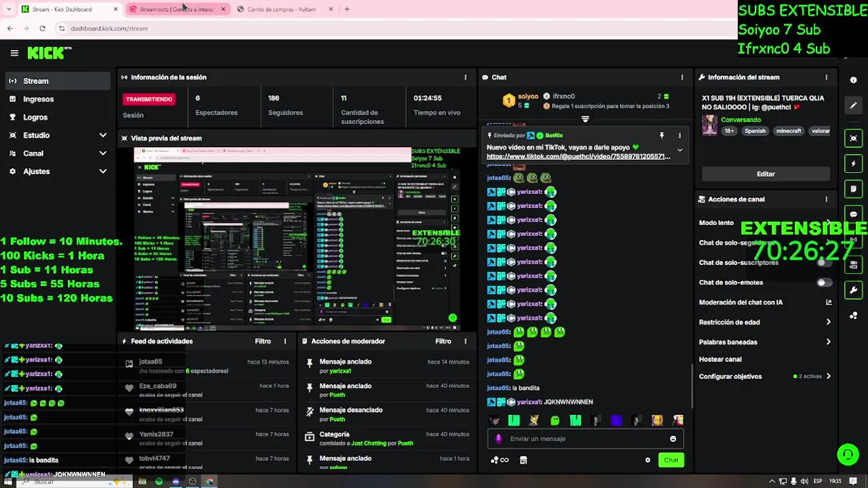Click the focus frame icon in right toolbar

[x=853, y=138]
